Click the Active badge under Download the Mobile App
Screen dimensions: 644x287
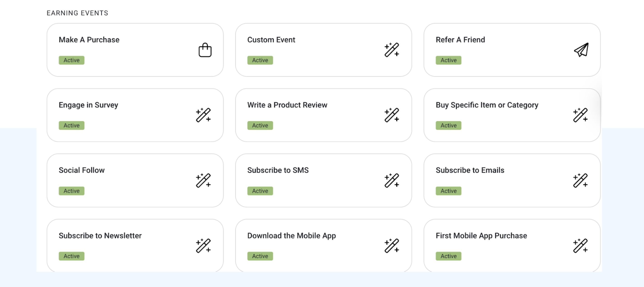click(x=260, y=256)
